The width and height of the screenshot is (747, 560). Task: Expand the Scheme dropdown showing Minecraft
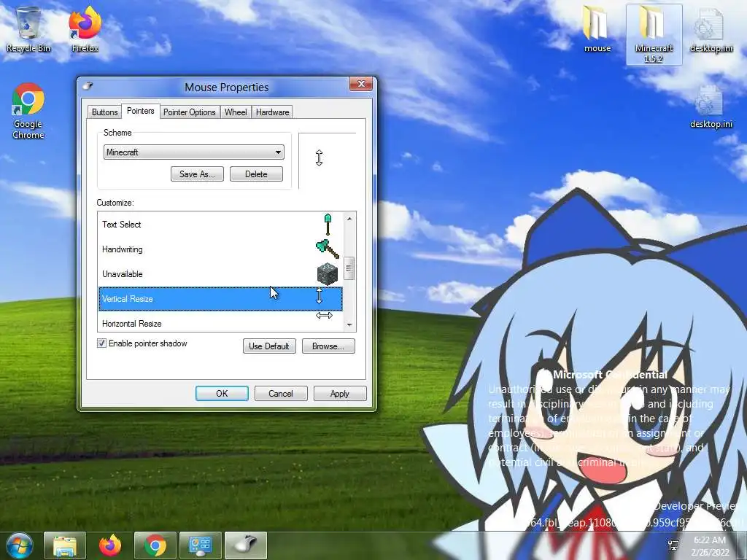194,152
